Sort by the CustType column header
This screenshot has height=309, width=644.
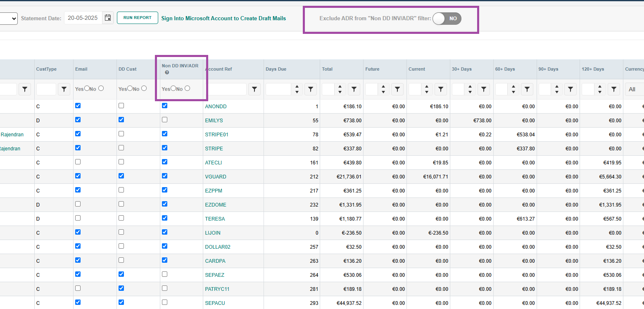(46, 69)
